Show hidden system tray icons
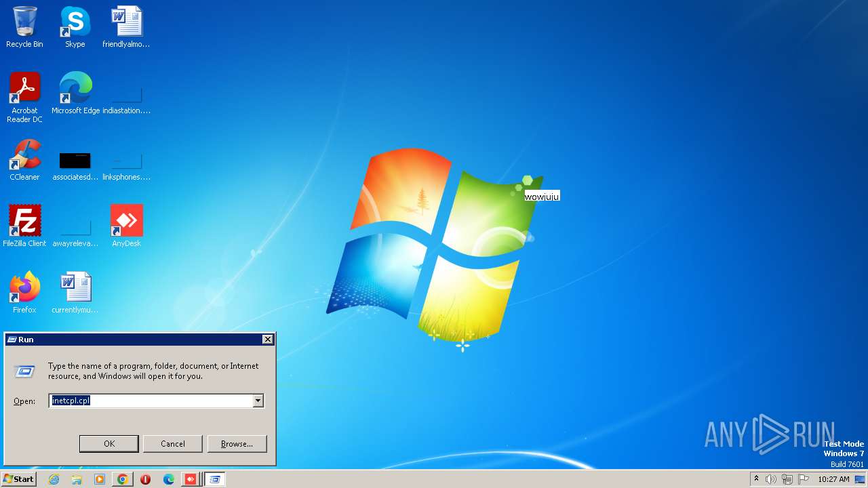 [x=756, y=479]
